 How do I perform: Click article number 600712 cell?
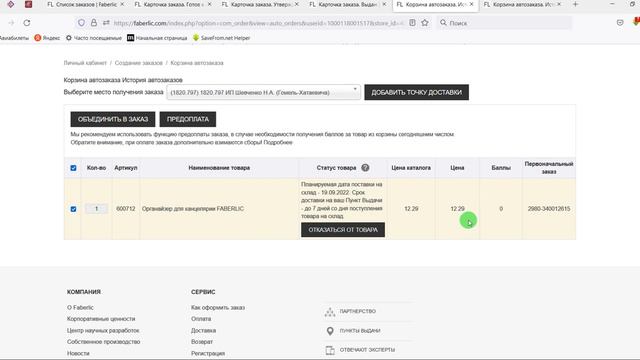[x=126, y=209]
